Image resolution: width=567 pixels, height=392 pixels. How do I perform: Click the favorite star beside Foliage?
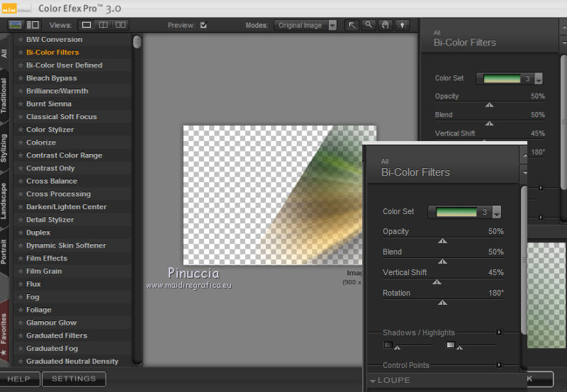click(x=21, y=310)
